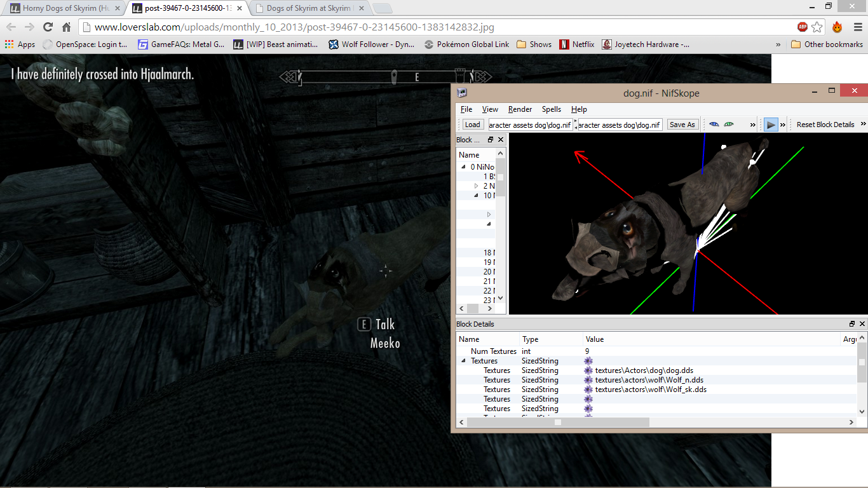
Task: Close the post-39467 image tab
Action: 240,9
